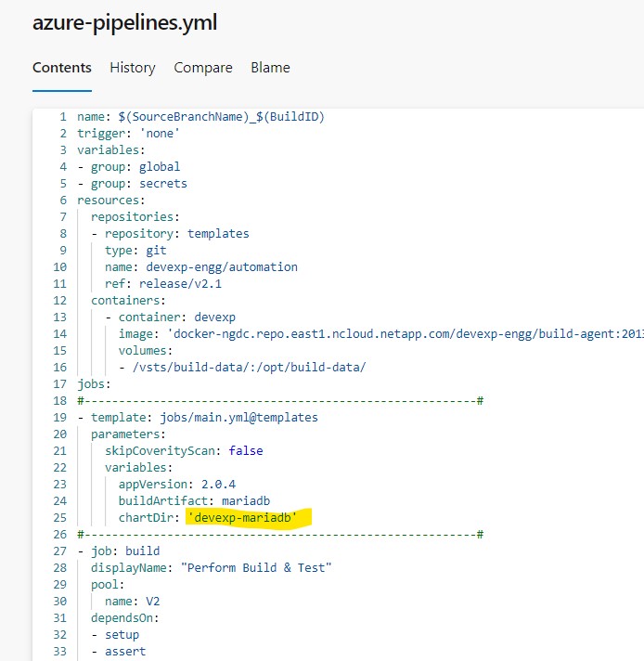
Task: Select the Contents tab
Action: (x=62, y=68)
